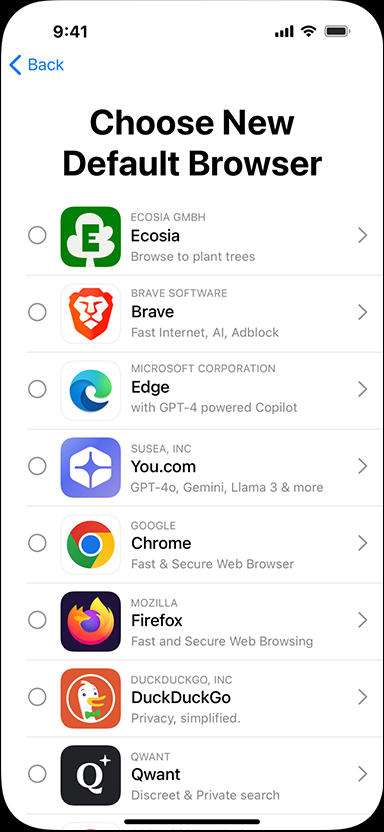Image resolution: width=384 pixels, height=832 pixels.
Task: Open Qwant details via its chevron
Action: point(363,774)
